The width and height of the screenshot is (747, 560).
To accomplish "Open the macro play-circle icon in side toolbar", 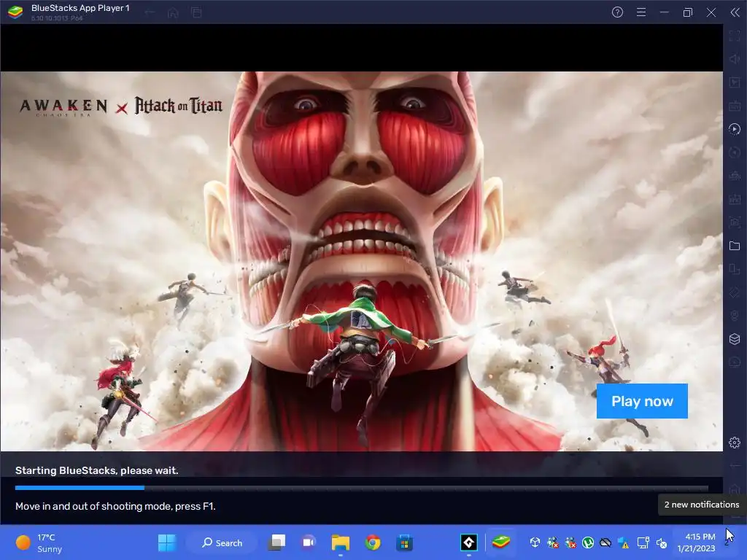I will tap(735, 129).
